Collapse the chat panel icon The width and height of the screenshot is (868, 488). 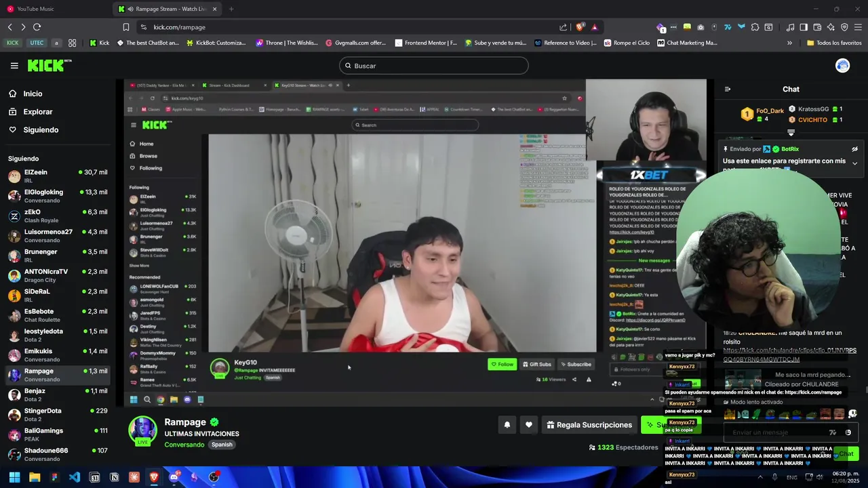(728, 89)
